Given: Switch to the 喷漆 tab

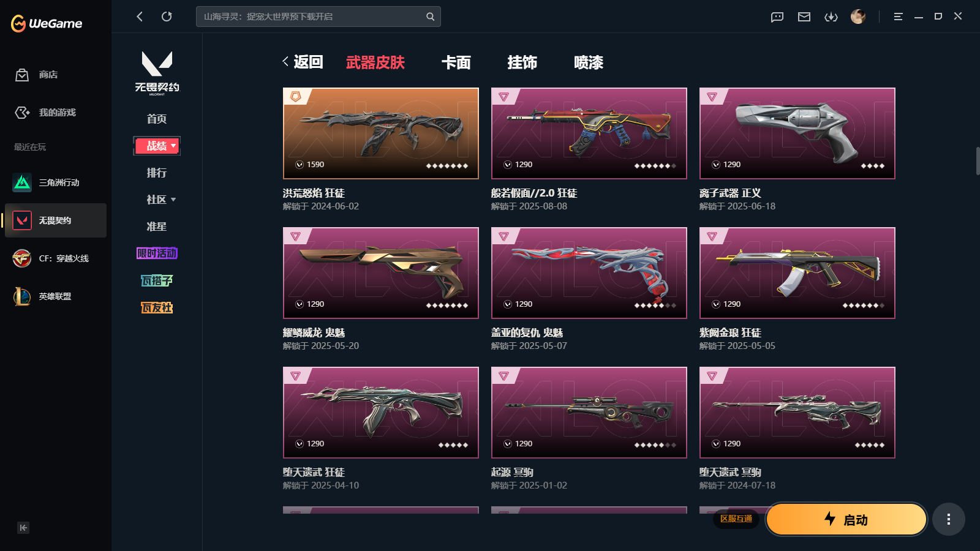Looking at the screenshot, I should click(589, 62).
